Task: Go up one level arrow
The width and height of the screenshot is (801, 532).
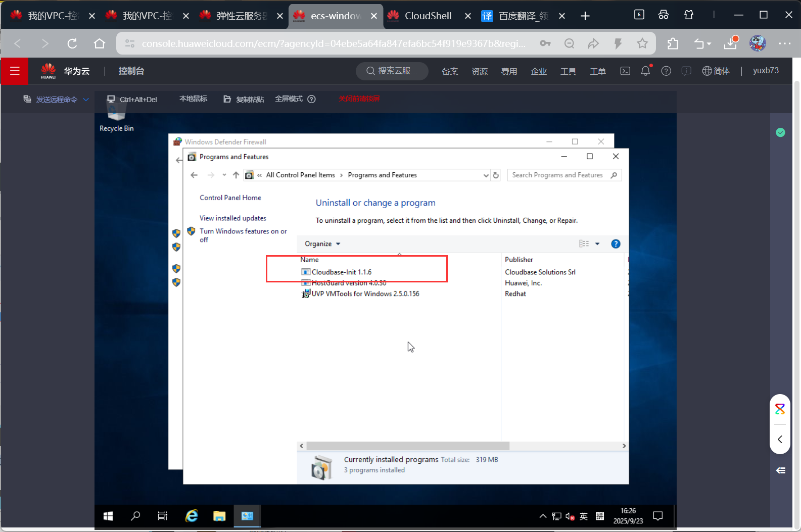Action: (x=236, y=175)
